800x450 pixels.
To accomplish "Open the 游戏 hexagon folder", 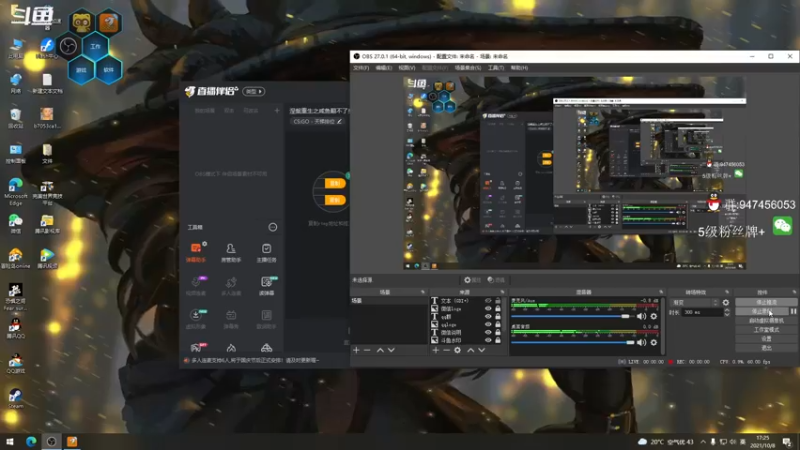I will pos(82,70).
